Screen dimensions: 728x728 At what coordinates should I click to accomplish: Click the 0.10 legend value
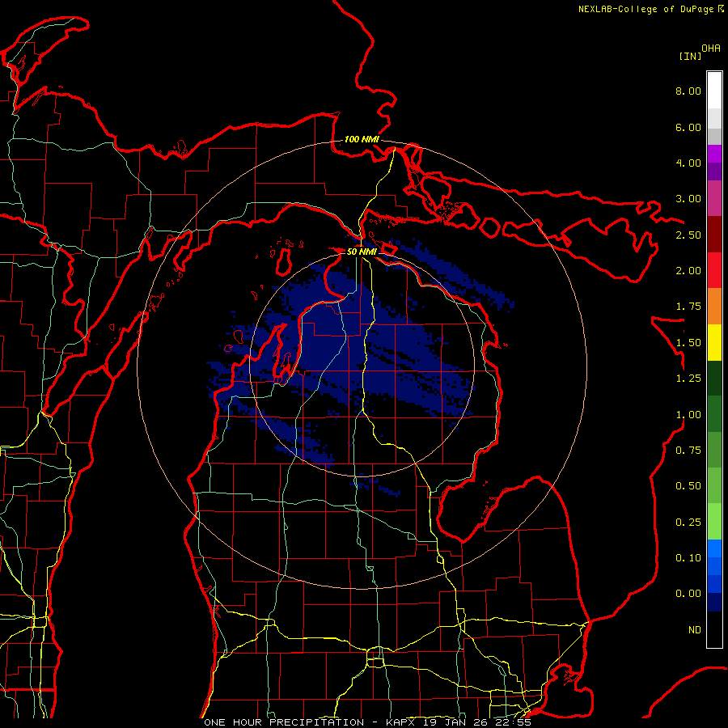click(x=688, y=558)
